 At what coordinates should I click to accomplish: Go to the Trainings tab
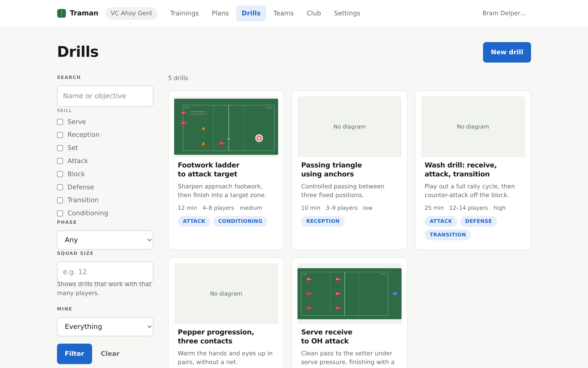[x=184, y=13]
